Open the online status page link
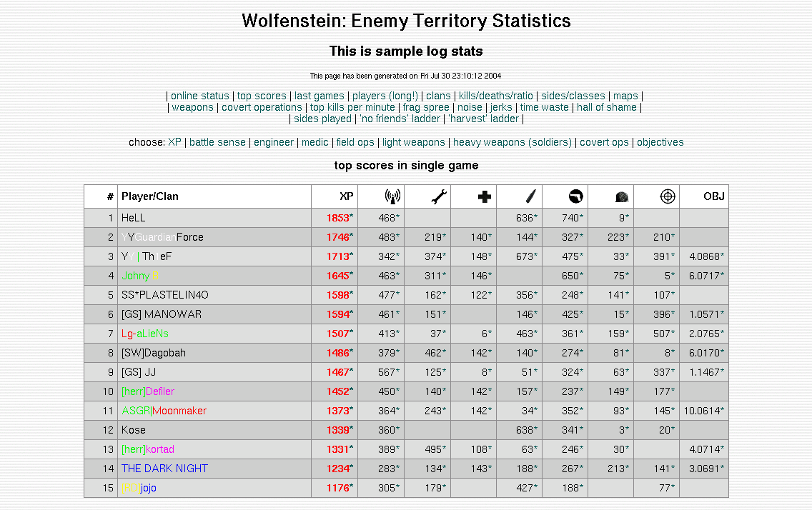Viewport: 812px width, 510px height. click(200, 96)
